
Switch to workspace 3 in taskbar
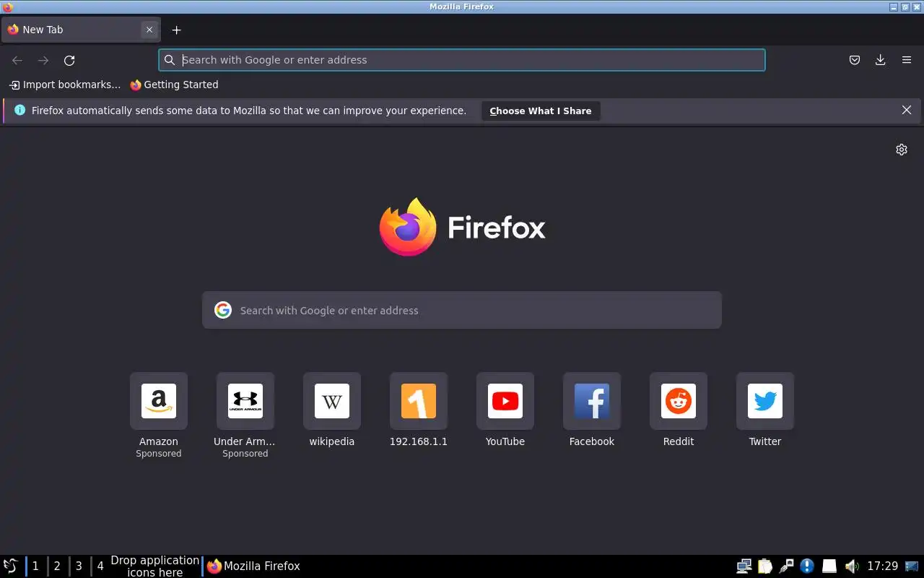(79, 566)
